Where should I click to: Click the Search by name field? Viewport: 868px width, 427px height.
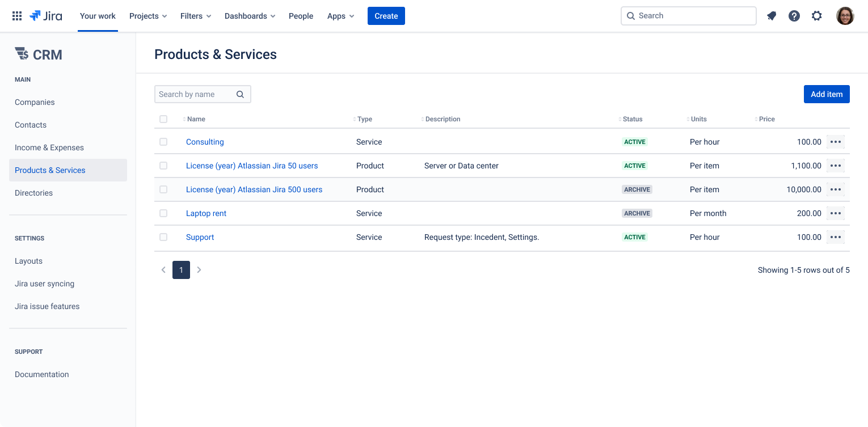tap(203, 94)
